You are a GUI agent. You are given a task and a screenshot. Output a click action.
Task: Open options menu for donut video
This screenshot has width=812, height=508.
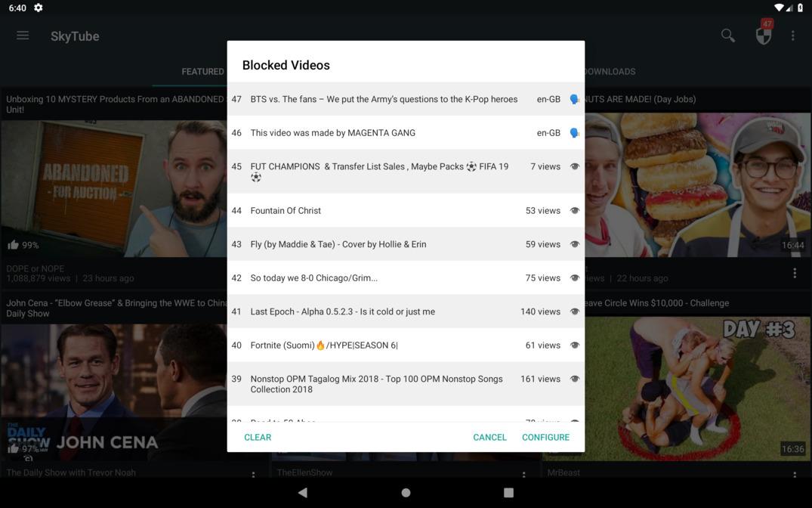[x=794, y=273]
